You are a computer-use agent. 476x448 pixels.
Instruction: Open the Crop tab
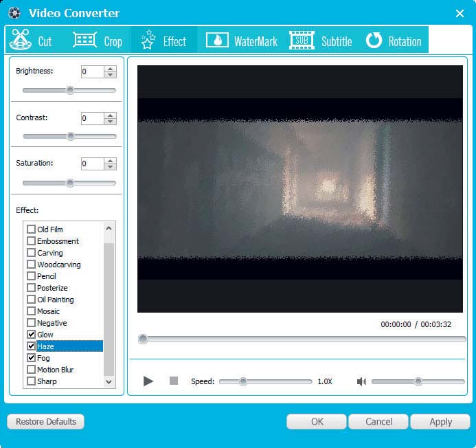[98, 40]
